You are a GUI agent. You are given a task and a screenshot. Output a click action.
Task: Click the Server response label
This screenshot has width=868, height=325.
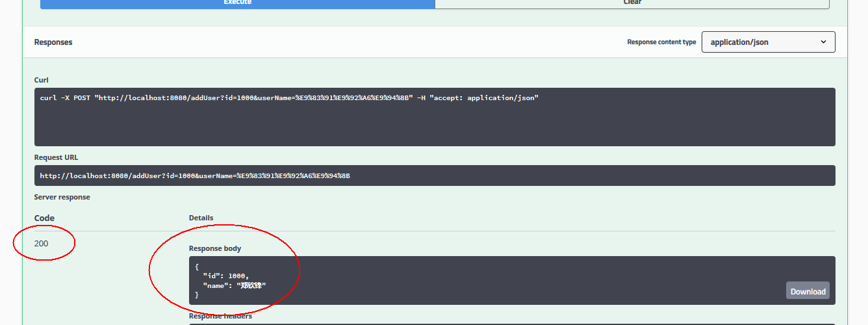[62, 197]
